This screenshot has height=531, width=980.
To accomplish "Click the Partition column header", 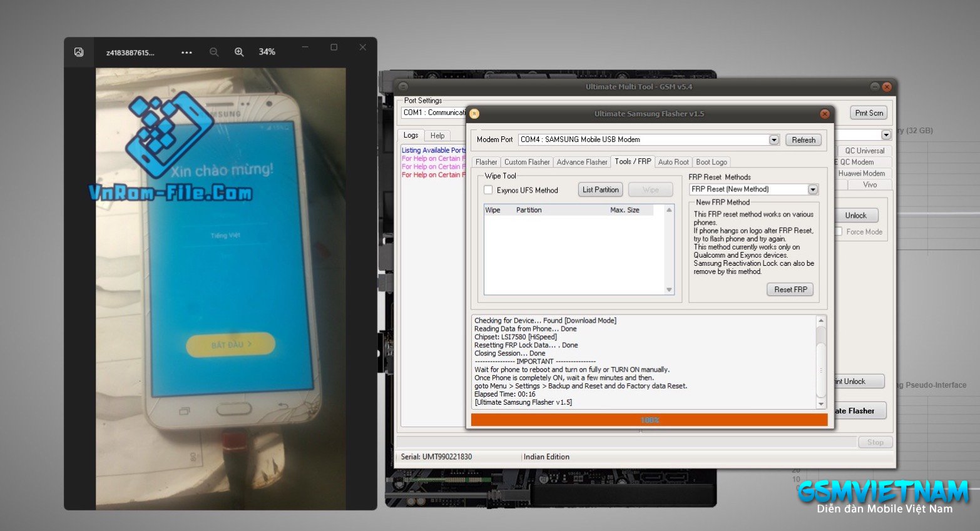I will tap(529, 210).
